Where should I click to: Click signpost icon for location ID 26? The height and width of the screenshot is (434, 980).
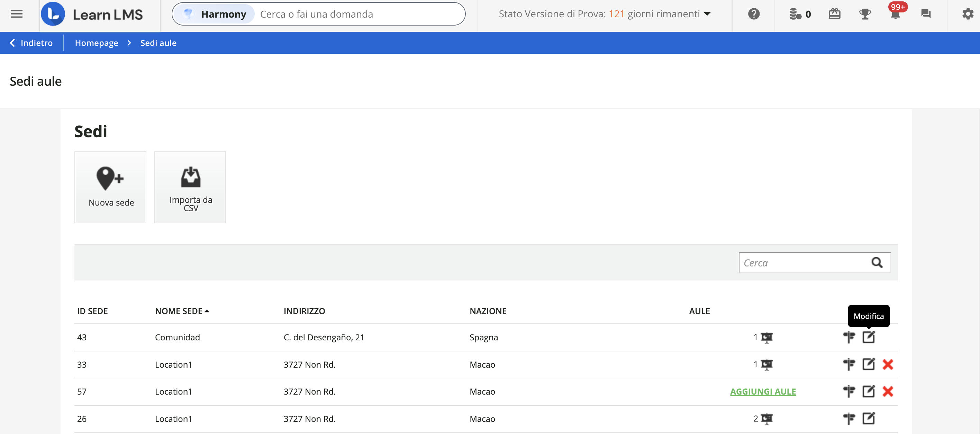[849, 419]
